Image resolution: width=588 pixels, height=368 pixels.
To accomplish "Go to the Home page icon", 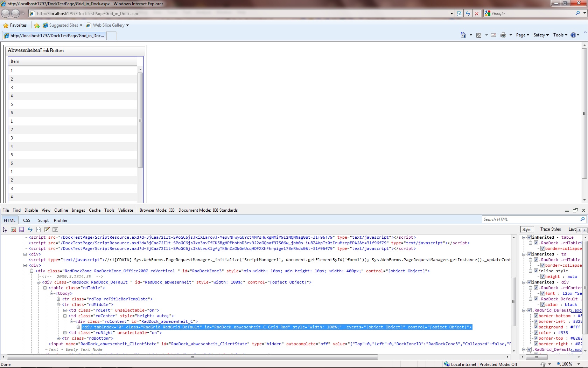I will (x=463, y=35).
